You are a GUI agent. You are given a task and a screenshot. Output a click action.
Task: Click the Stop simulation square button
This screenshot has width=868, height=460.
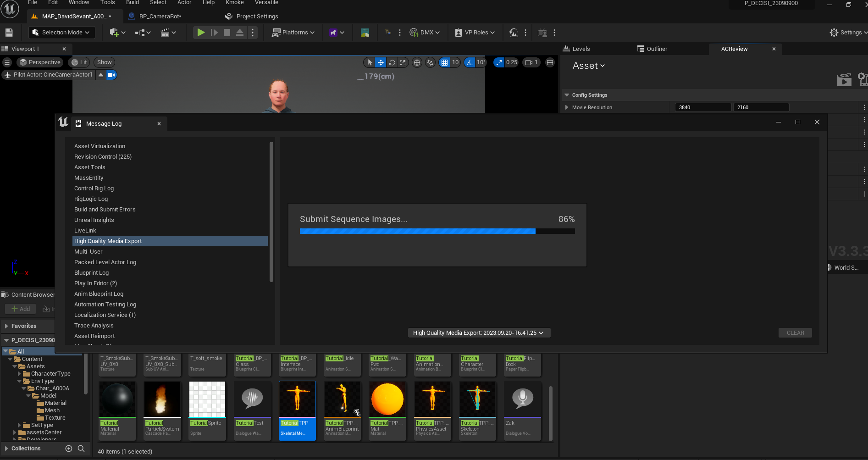227,33
